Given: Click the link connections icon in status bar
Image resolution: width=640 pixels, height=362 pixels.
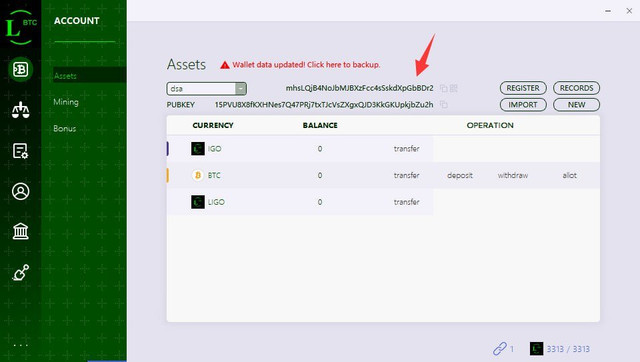Looking at the screenshot, I should pos(500,349).
